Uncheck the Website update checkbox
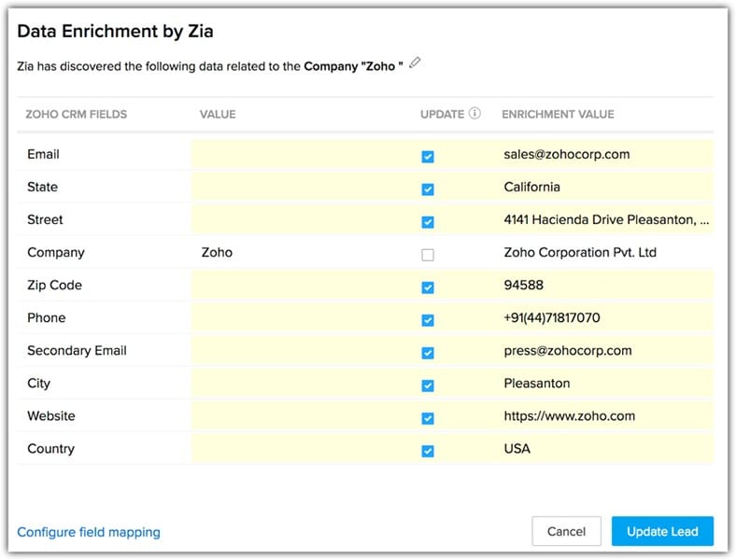736x560 pixels. pos(428,418)
